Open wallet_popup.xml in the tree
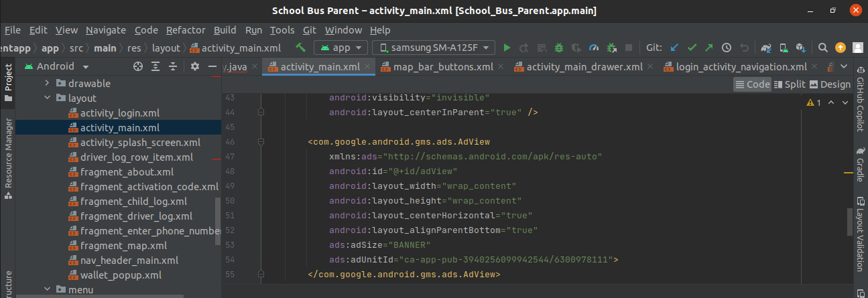The image size is (868, 298). (x=121, y=275)
